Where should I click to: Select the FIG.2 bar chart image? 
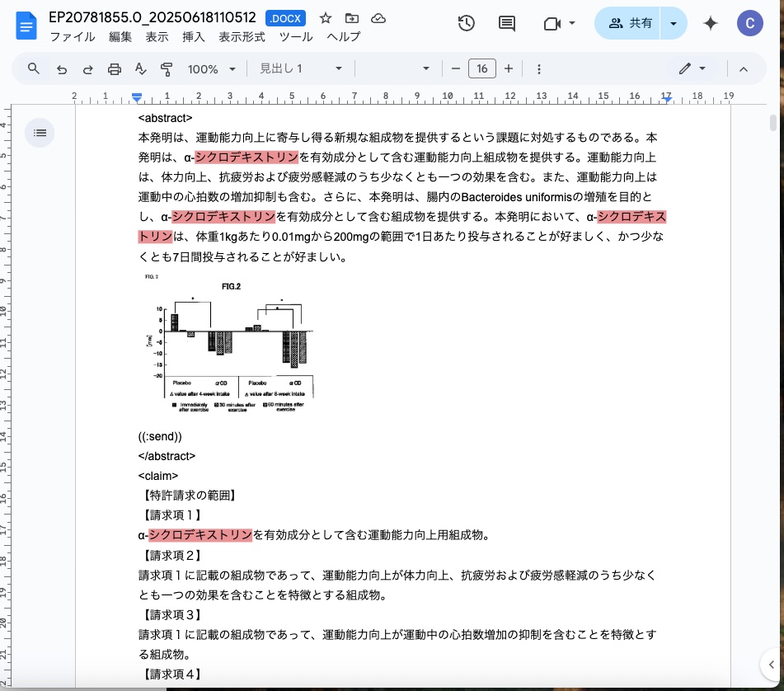(228, 343)
